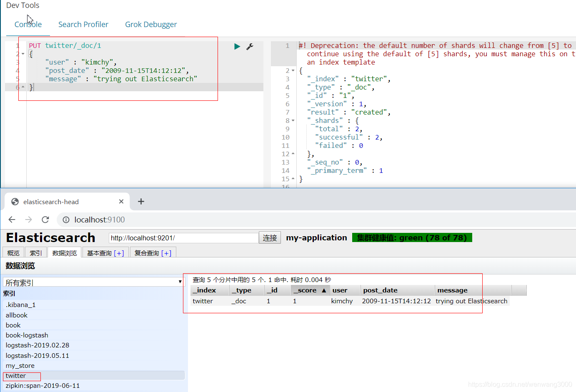Click the "_primary_term" : 1 response line
This screenshot has height=392, width=576.
(x=345, y=170)
